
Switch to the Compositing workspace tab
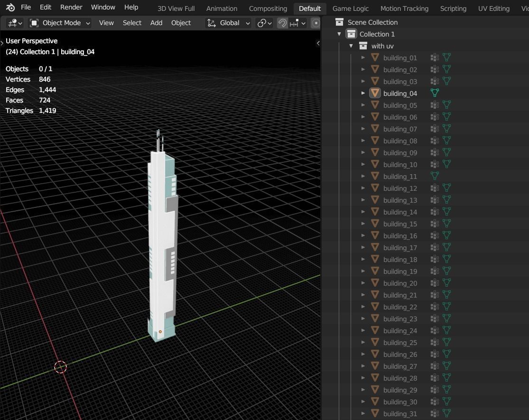(268, 9)
